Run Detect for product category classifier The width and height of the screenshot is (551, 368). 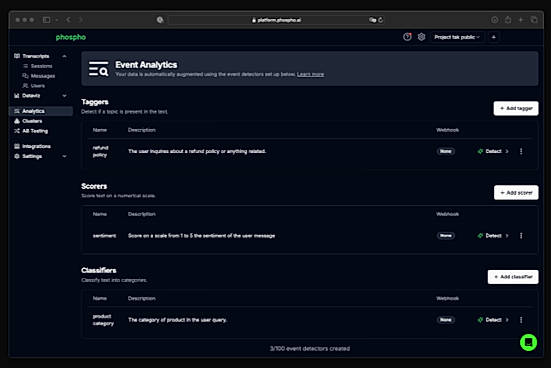tap(493, 320)
